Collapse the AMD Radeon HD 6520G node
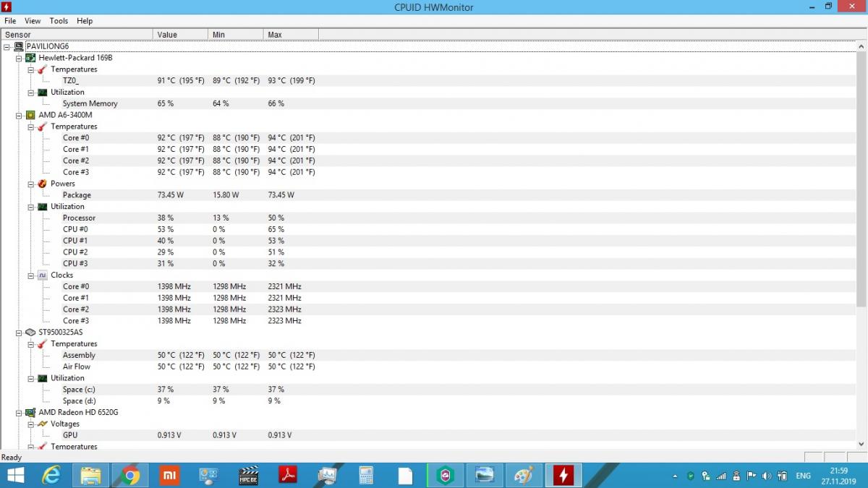This screenshot has width=868, height=488. click(20, 413)
